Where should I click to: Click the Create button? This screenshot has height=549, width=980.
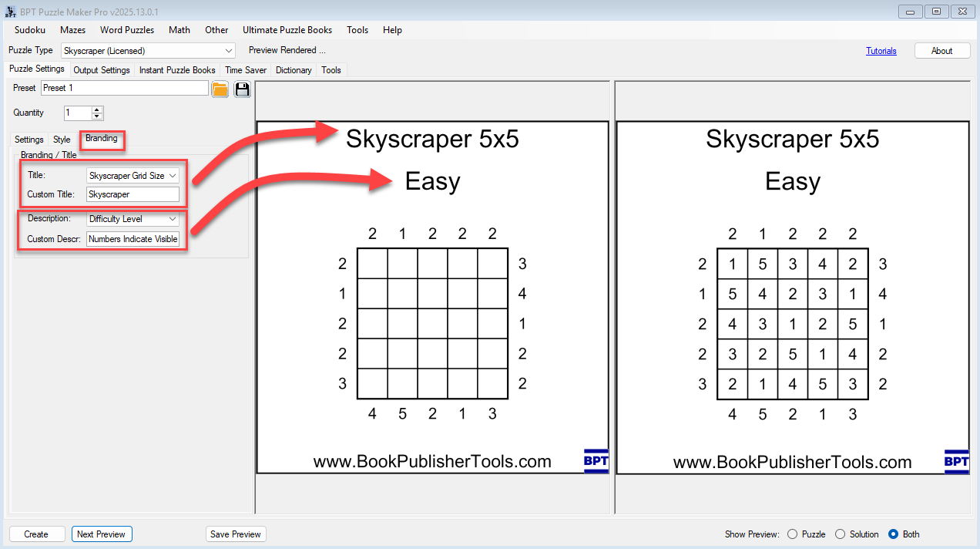click(x=36, y=534)
